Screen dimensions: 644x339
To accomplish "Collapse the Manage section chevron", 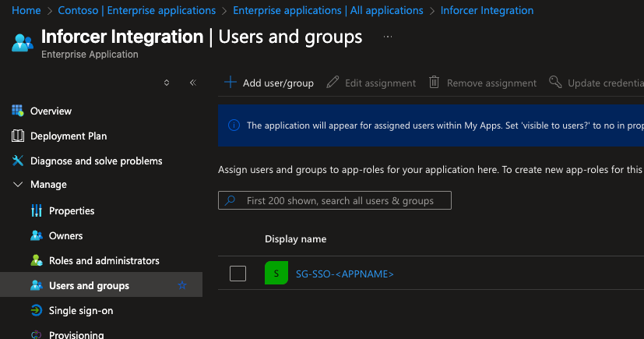I will point(18,185).
